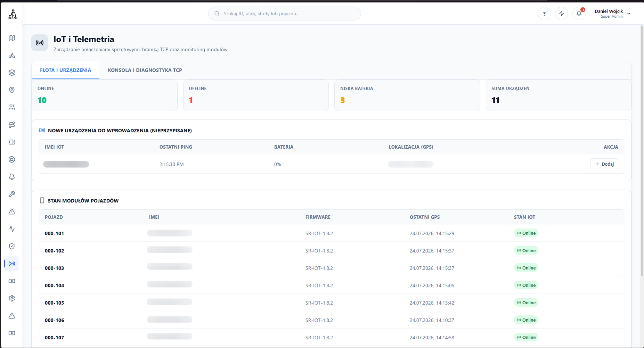Viewport: 644px width, 348px height.
Task: Open the help question mark icon
Action: tap(544, 14)
